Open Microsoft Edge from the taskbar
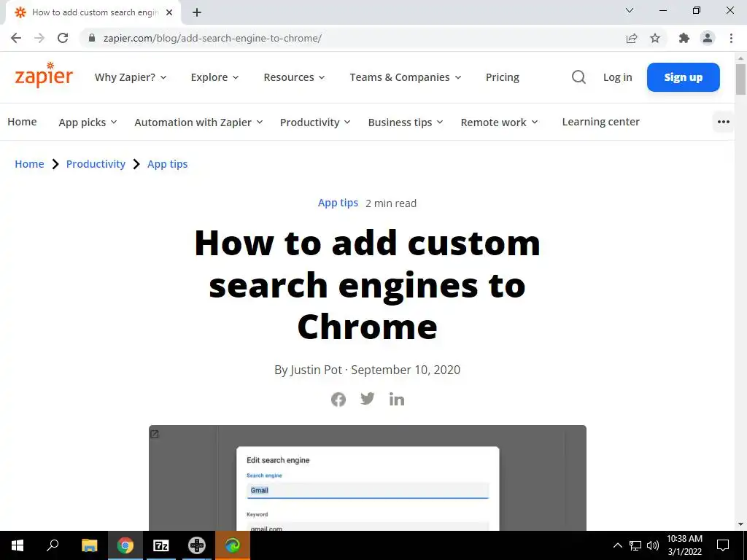747x560 pixels. (x=233, y=545)
